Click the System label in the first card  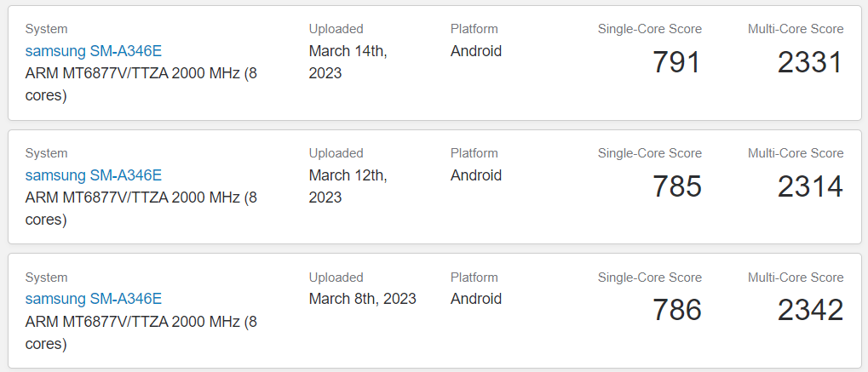(47, 29)
